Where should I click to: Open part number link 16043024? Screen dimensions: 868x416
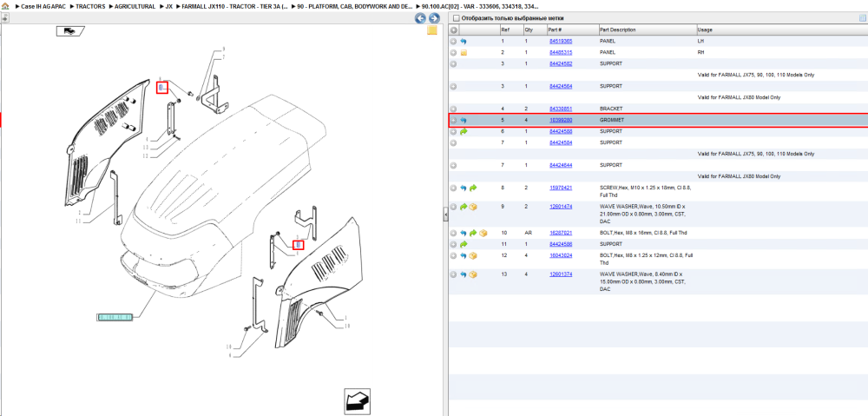point(560,256)
